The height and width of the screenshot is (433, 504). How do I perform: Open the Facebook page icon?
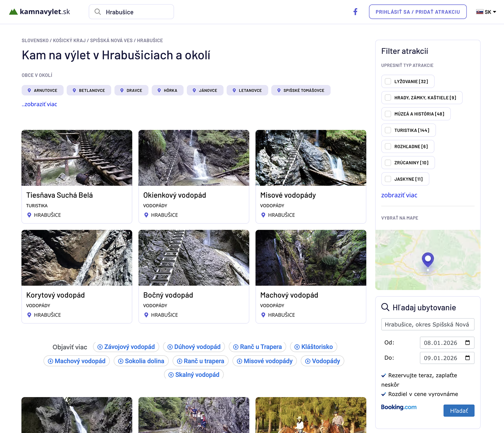click(355, 12)
